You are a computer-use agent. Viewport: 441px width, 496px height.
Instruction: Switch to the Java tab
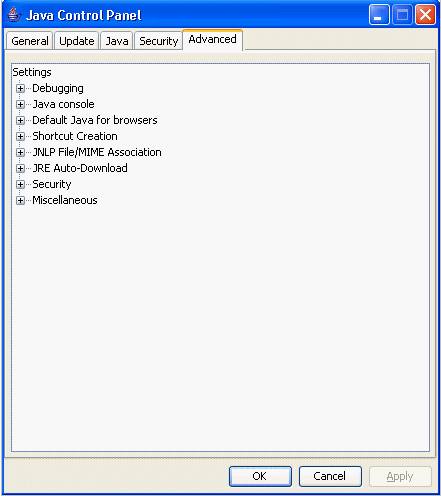point(117,41)
